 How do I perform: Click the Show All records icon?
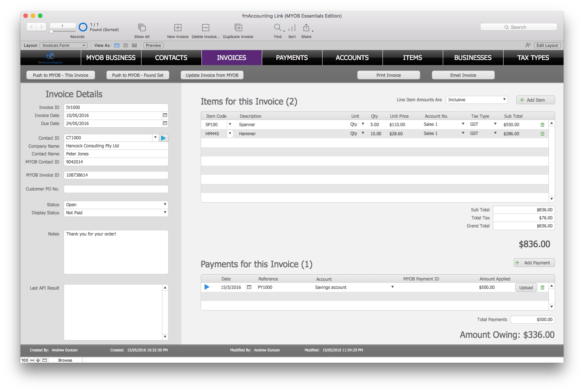(x=142, y=28)
